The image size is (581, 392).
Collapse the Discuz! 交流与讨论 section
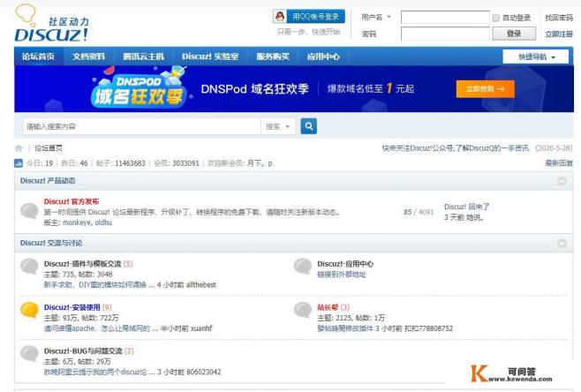pyautogui.click(x=562, y=243)
